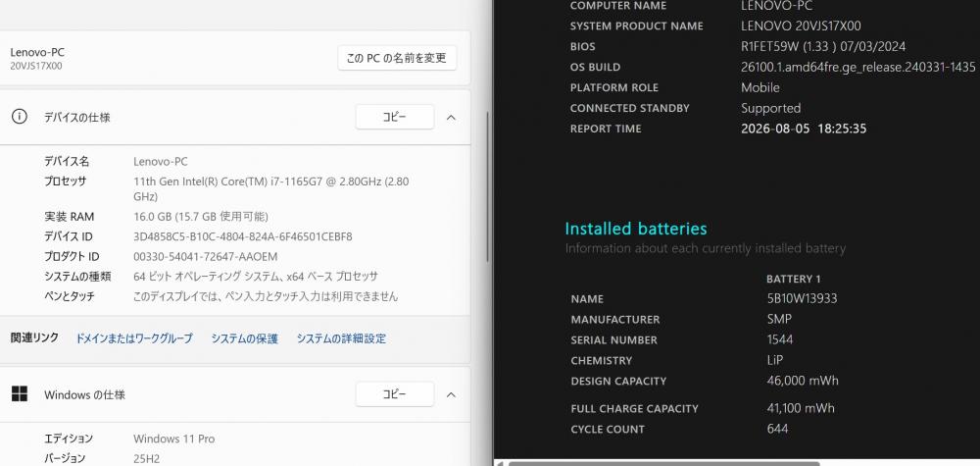Click the 関連リンク label
Image resolution: width=980 pixels, height=466 pixels.
coord(35,337)
